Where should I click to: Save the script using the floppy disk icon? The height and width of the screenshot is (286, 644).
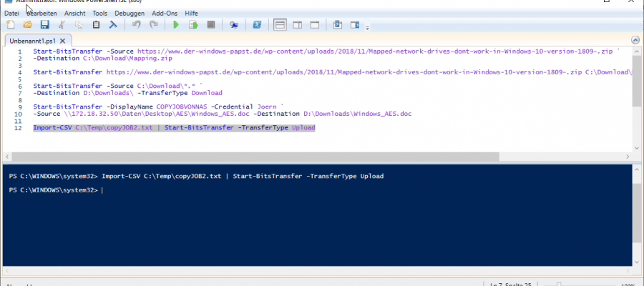pos(44,25)
